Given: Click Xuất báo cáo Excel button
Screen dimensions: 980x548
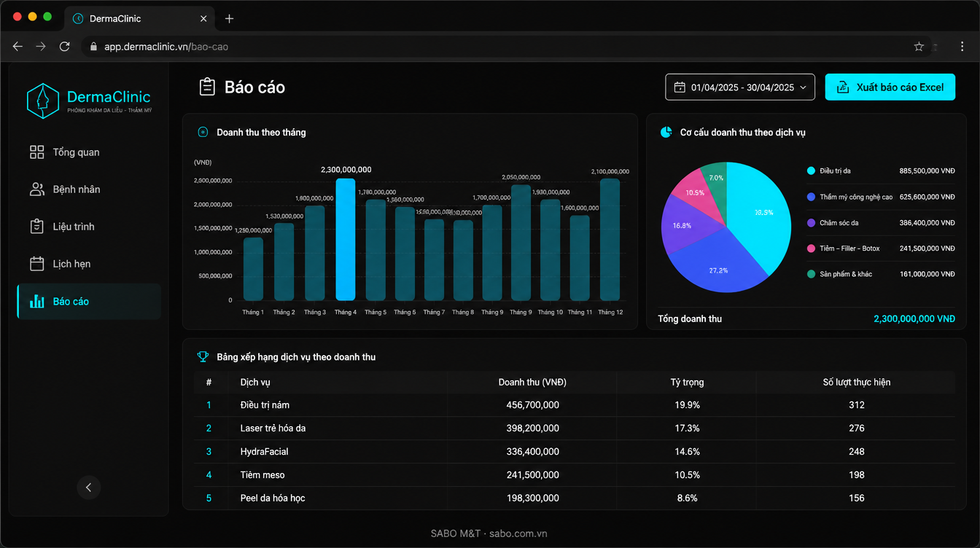Looking at the screenshot, I should (890, 87).
